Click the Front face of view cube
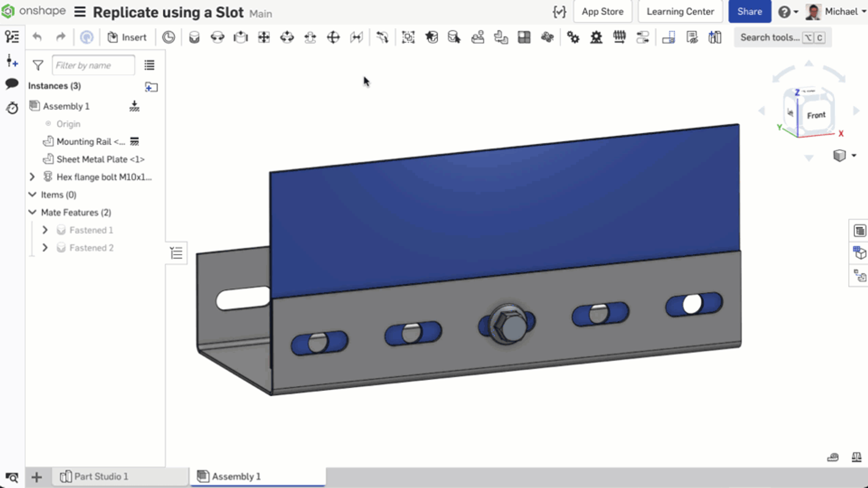The height and width of the screenshot is (488, 868). point(815,115)
